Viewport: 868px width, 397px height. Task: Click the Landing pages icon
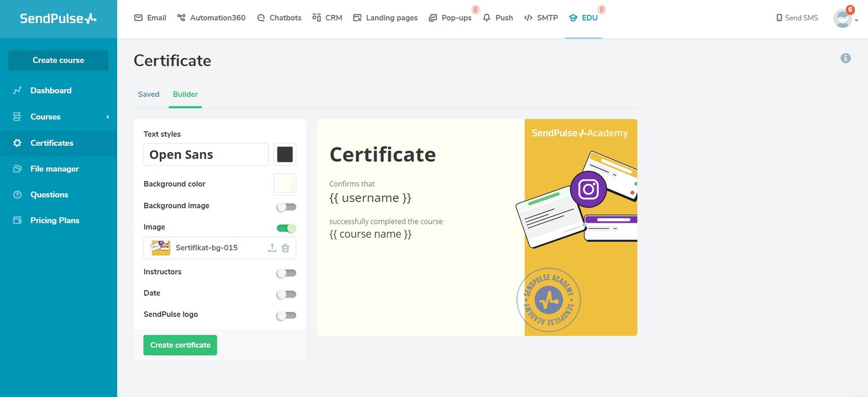(357, 17)
